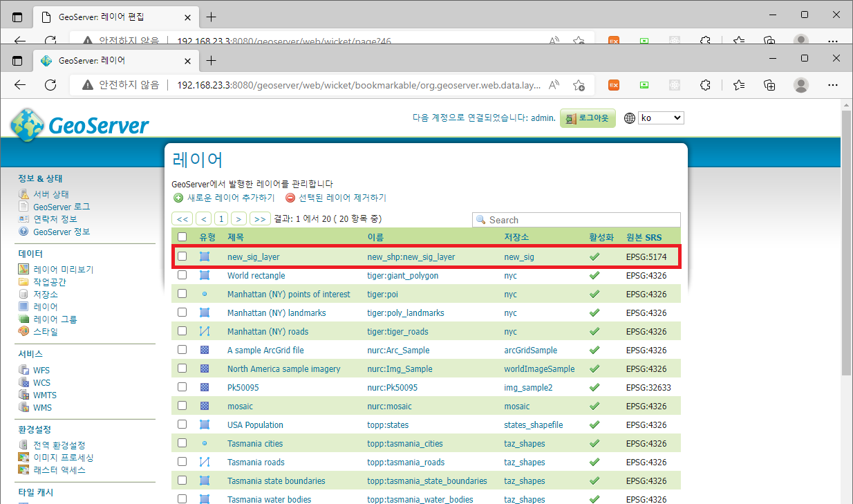Screen dimensions: 853x504
Task: Open the ko language dropdown
Action: [661, 118]
